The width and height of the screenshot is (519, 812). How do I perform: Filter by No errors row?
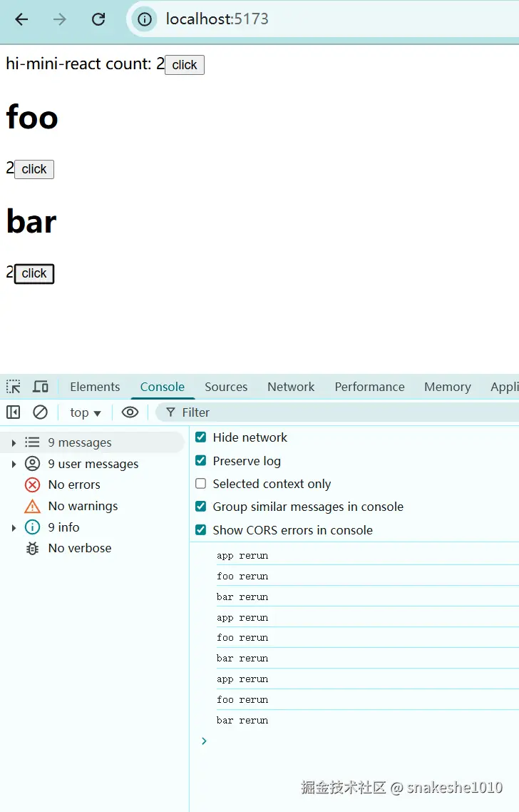point(93,484)
